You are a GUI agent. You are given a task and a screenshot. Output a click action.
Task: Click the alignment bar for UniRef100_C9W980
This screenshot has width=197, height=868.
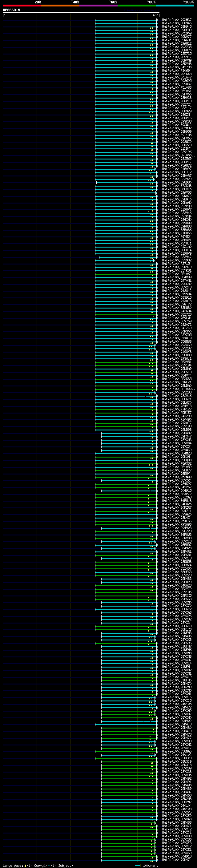[127, 182]
